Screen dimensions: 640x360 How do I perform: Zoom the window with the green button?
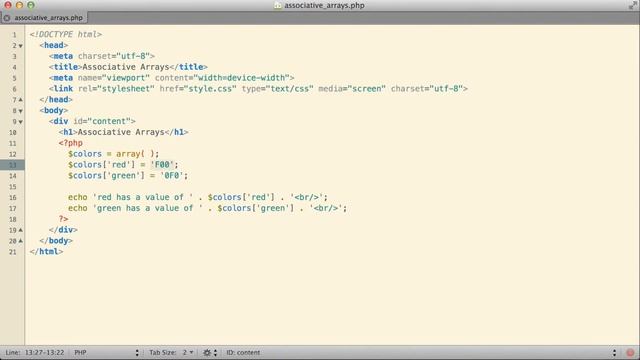tap(31, 5)
